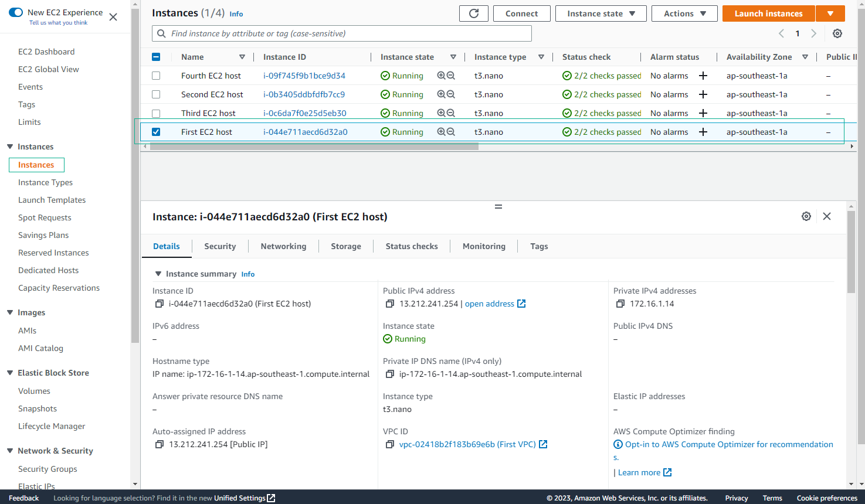Click the refresh instances icon button
The height and width of the screenshot is (504, 865).
pyautogui.click(x=474, y=13)
